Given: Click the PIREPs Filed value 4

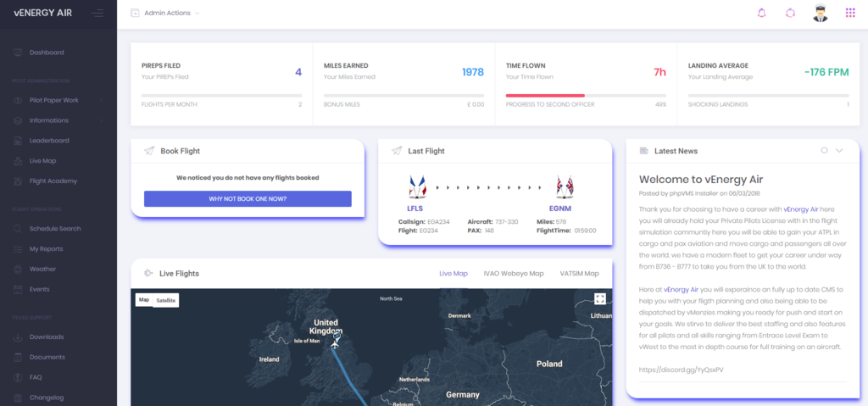Looking at the screenshot, I should coord(298,72).
